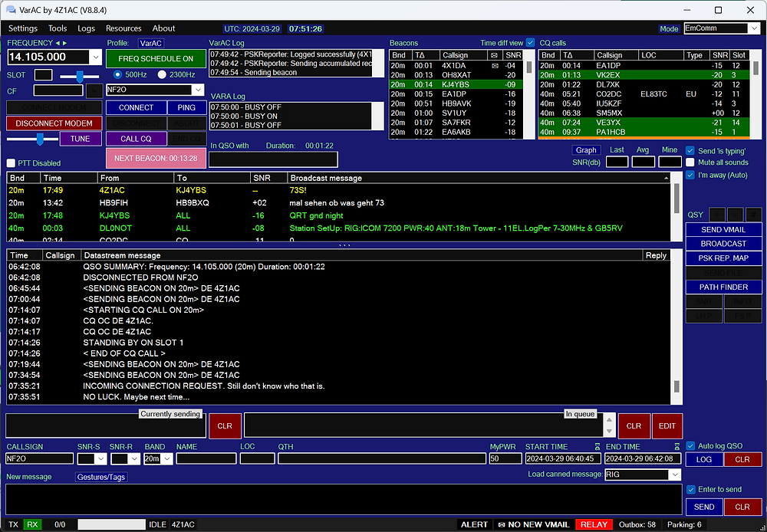This screenshot has height=532, width=767.
Task: Open the SNR-R dropdown
Action: coord(134,458)
